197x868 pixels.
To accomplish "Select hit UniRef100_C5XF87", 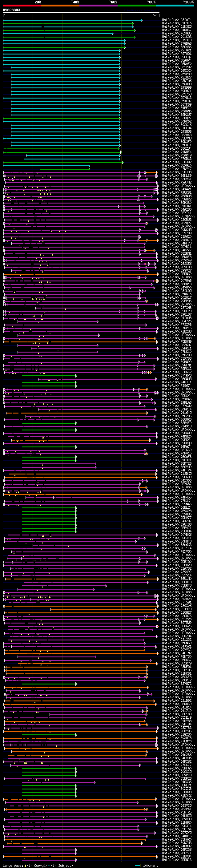I will pyautogui.click(x=176, y=101).
